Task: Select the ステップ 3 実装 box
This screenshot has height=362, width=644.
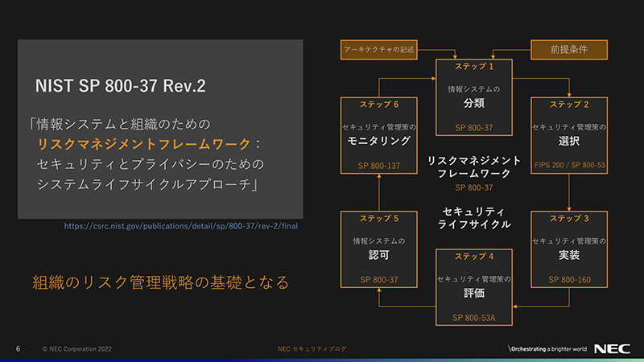Action: [568, 249]
